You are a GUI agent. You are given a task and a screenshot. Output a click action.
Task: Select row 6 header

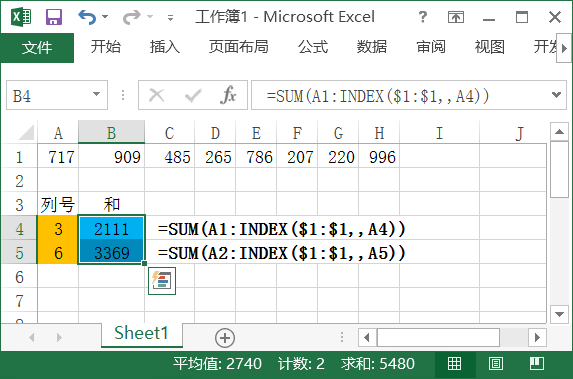point(19,277)
